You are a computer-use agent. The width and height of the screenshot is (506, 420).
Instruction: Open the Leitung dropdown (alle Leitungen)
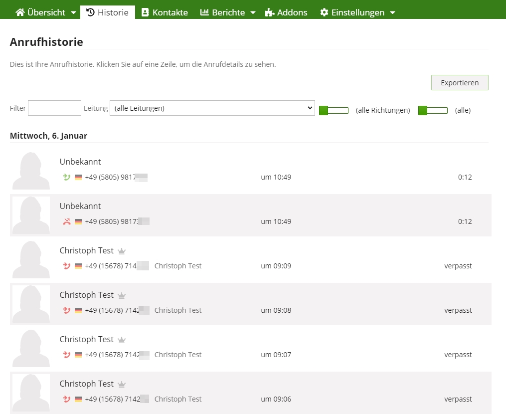pos(212,108)
